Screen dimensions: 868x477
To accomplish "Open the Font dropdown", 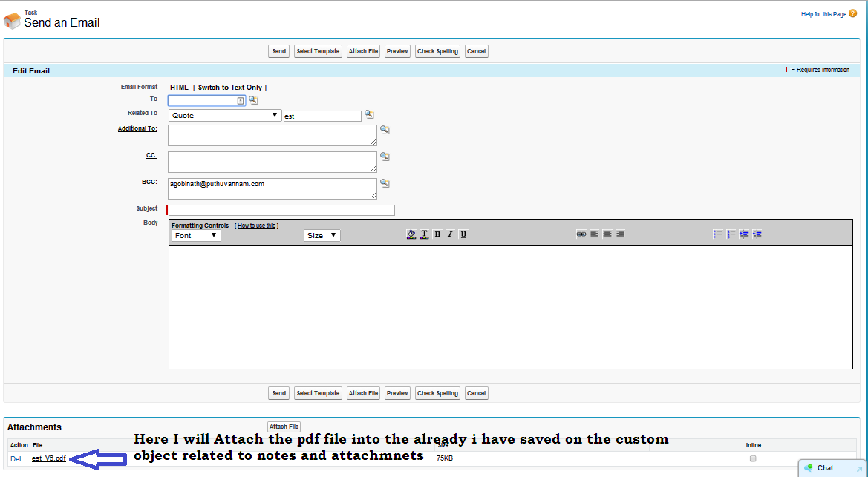I will (x=195, y=235).
